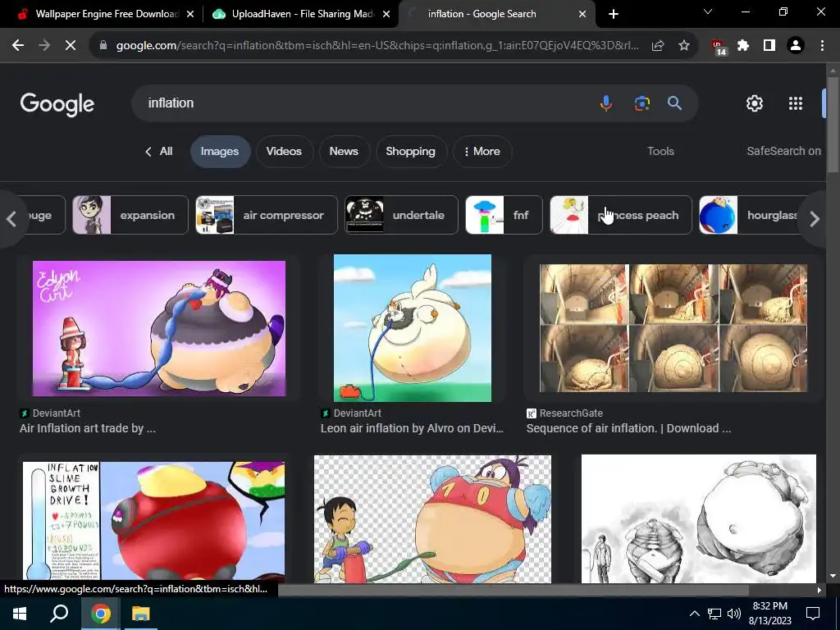Open 'Air Inflation art trade by ...' link
840x630 pixels.
click(88, 428)
